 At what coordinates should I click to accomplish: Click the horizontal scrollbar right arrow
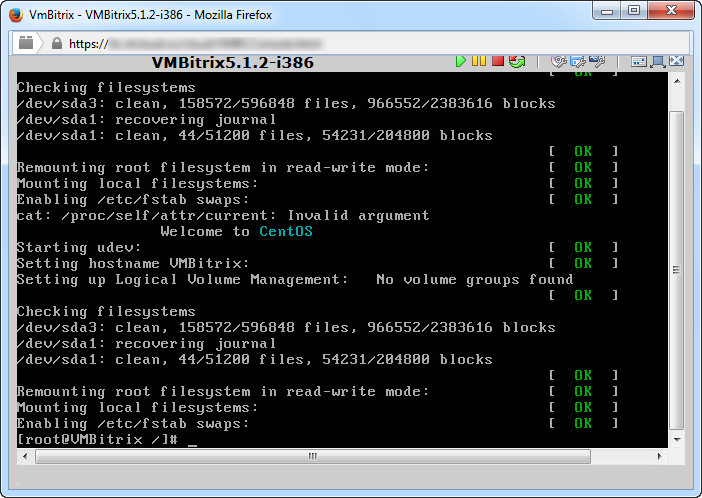pos(659,456)
